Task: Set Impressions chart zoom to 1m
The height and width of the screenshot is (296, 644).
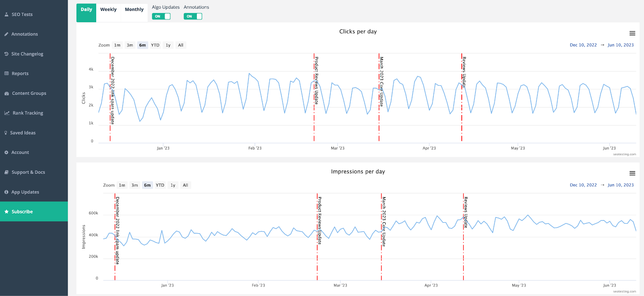Action: point(122,185)
